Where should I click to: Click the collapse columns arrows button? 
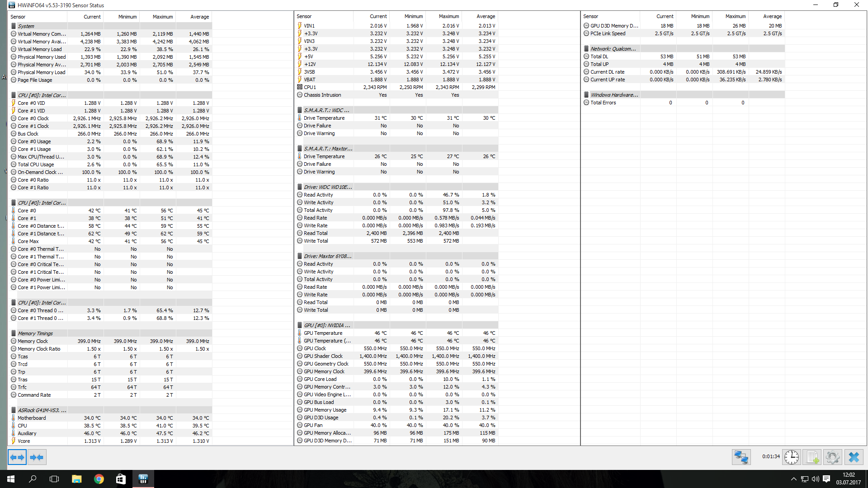[37, 457]
